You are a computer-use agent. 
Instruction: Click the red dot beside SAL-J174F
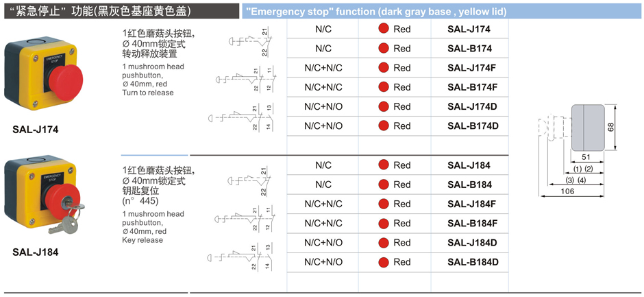[384, 68]
